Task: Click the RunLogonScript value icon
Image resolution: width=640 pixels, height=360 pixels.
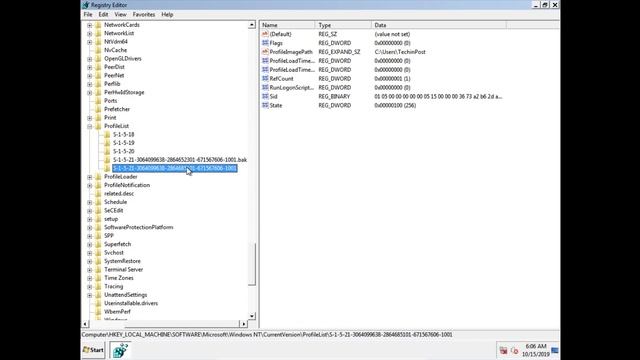Action: [x=265, y=87]
